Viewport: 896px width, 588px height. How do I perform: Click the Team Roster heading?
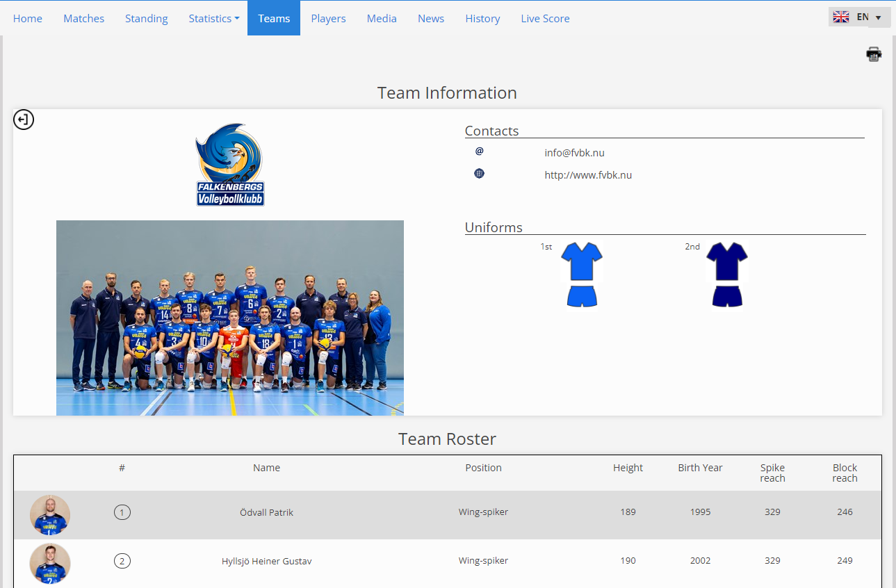[x=448, y=439]
